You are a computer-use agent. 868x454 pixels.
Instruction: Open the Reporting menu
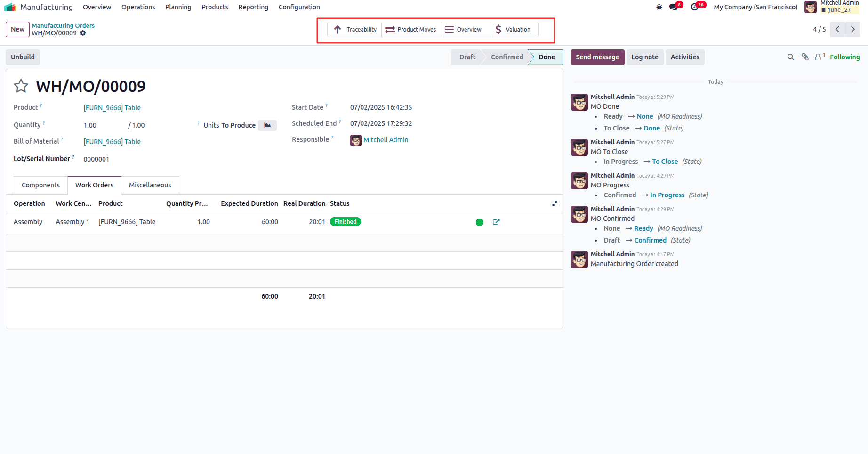coord(253,7)
